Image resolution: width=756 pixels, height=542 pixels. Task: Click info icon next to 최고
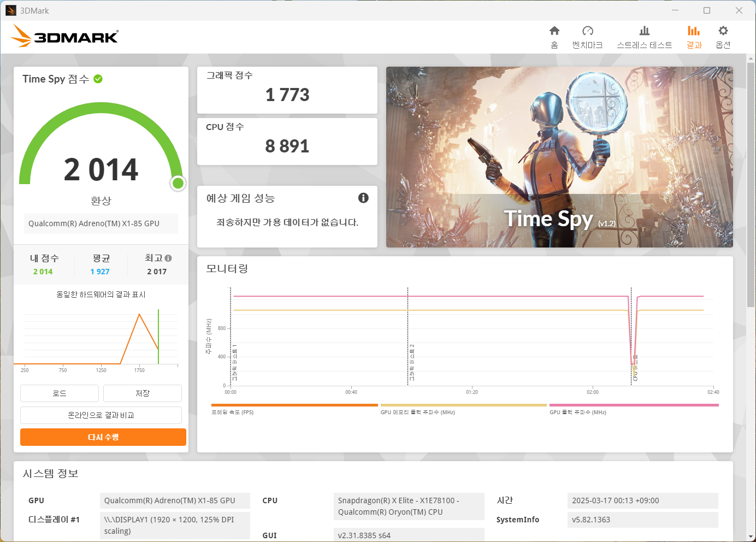click(168, 258)
